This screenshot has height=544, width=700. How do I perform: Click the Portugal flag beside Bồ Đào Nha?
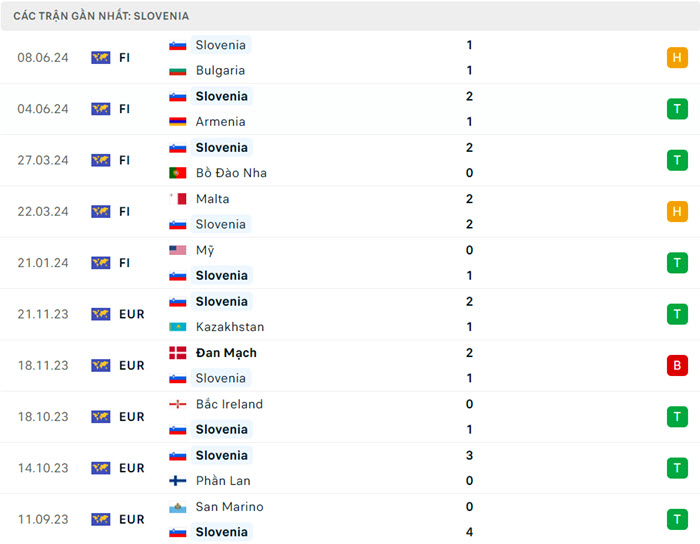pyautogui.click(x=178, y=173)
